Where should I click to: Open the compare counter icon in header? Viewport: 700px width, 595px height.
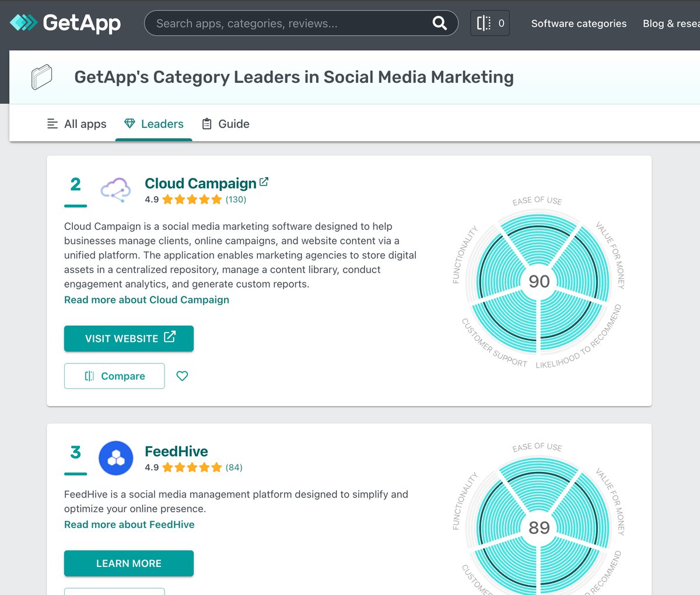[490, 23]
